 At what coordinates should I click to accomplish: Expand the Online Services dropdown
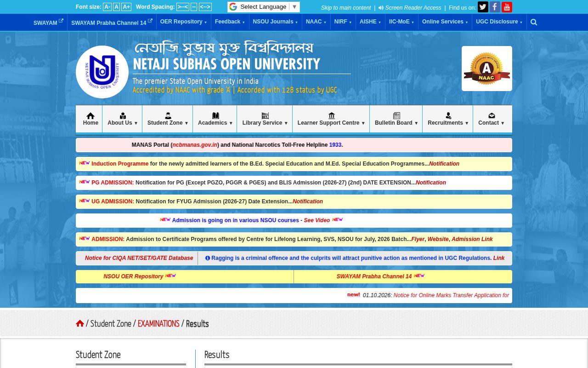(445, 22)
